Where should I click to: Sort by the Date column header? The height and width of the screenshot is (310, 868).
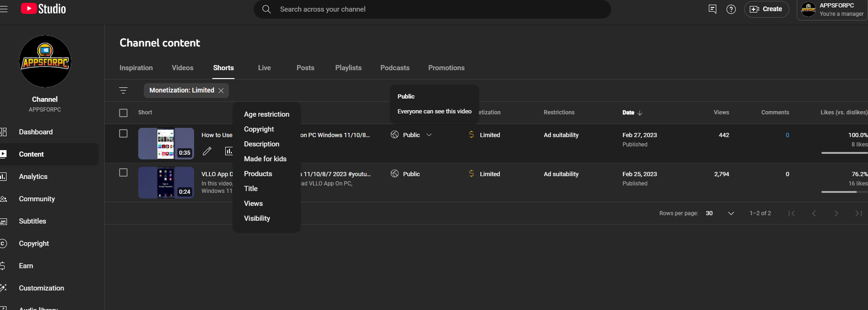tap(632, 112)
